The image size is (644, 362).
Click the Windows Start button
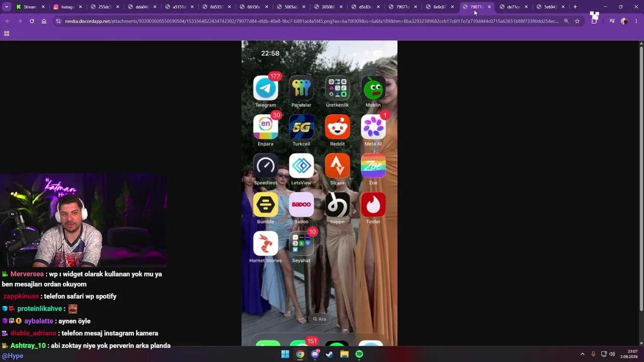285,354
